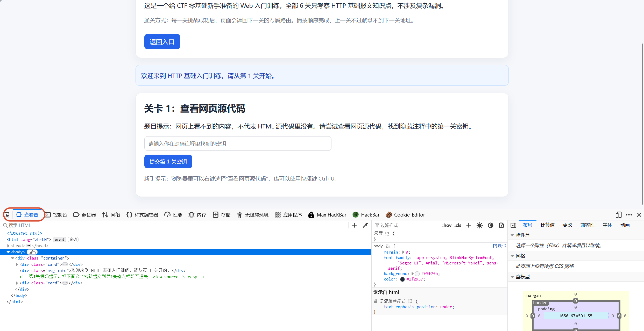Click the 返回入口 button
The height and width of the screenshot is (331, 644).
(x=162, y=42)
